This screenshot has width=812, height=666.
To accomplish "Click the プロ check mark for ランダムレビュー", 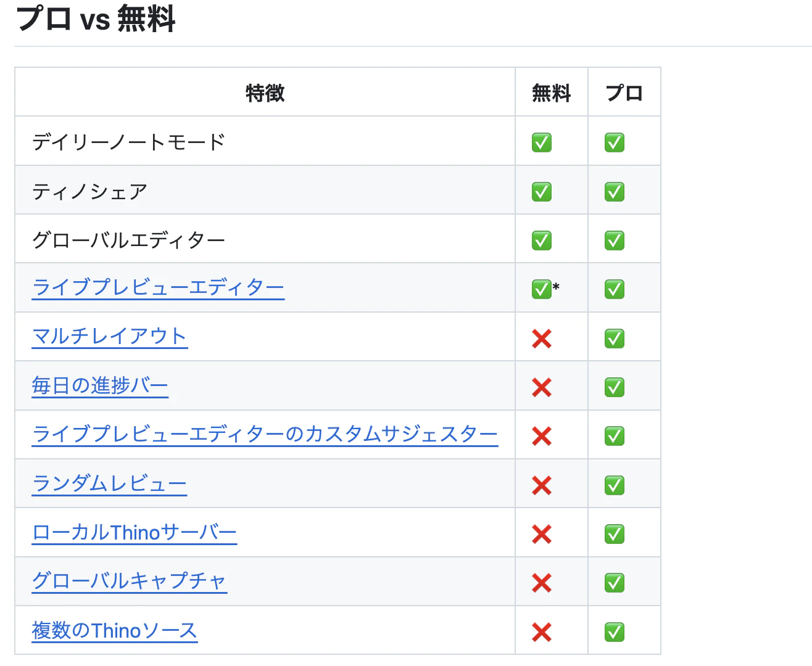I will 615,485.
